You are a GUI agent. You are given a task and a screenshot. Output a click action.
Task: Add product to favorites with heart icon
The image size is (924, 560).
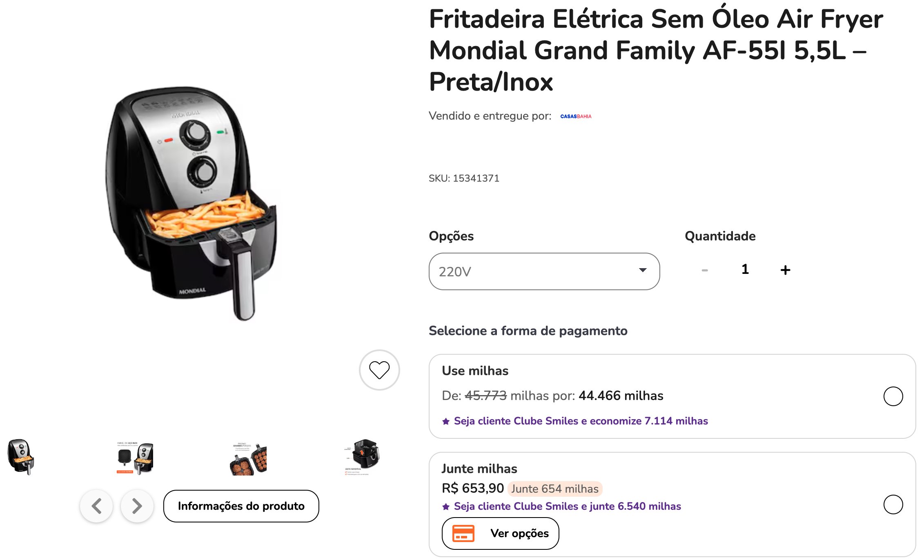tap(379, 370)
